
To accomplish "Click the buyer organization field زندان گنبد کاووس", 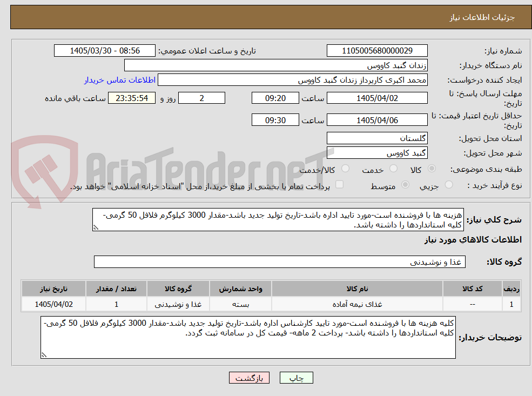I will pyautogui.click(x=276, y=65).
